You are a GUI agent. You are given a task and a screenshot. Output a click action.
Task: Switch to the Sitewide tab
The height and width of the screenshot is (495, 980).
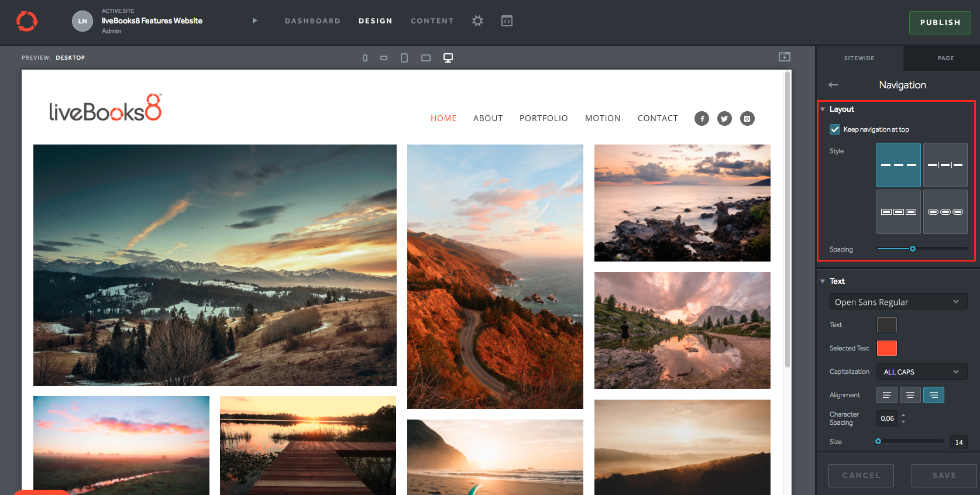click(x=859, y=59)
